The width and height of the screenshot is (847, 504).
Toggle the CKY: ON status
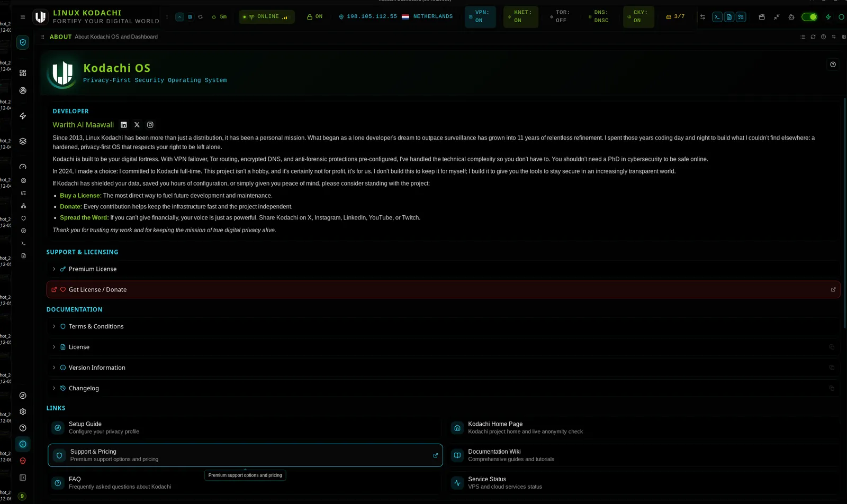click(x=638, y=17)
